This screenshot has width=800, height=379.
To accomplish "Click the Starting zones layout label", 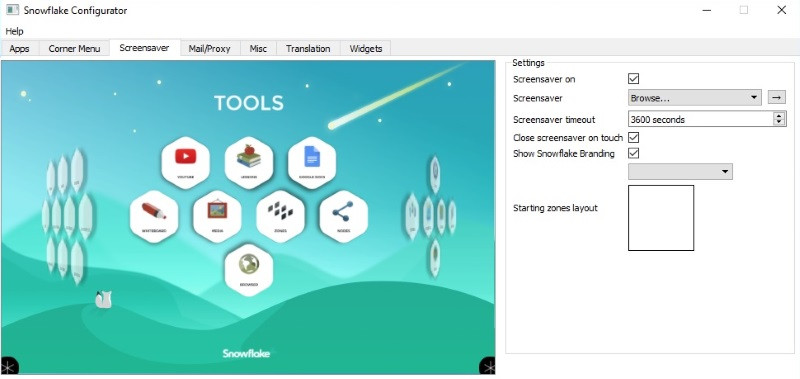I will click(x=555, y=208).
